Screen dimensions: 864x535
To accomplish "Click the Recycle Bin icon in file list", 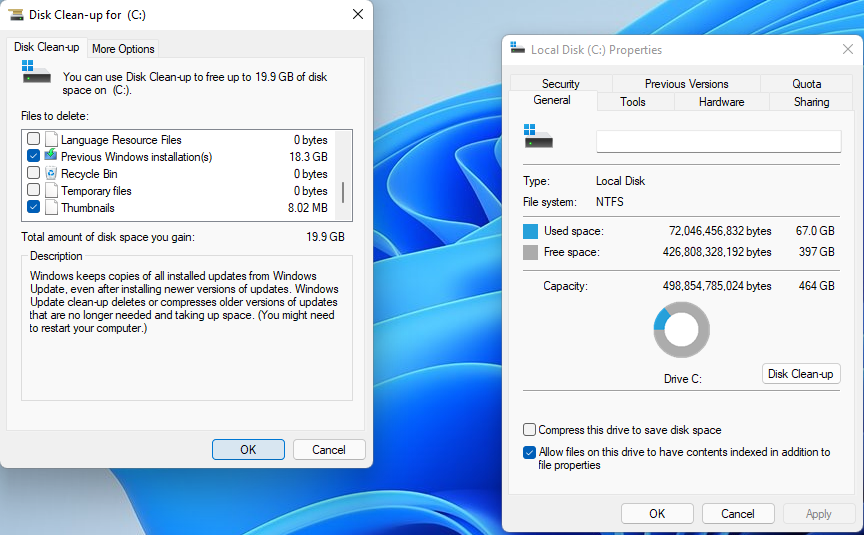I will (x=51, y=174).
